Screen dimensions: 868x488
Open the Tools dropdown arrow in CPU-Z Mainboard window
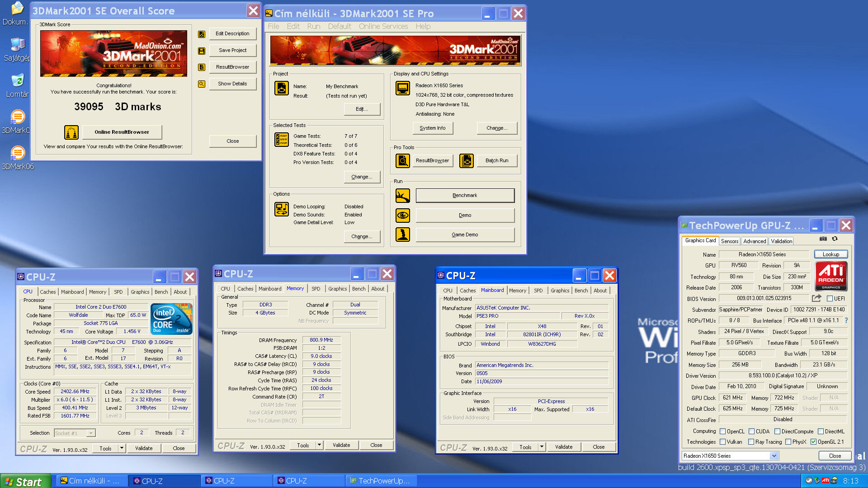point(542,447)
